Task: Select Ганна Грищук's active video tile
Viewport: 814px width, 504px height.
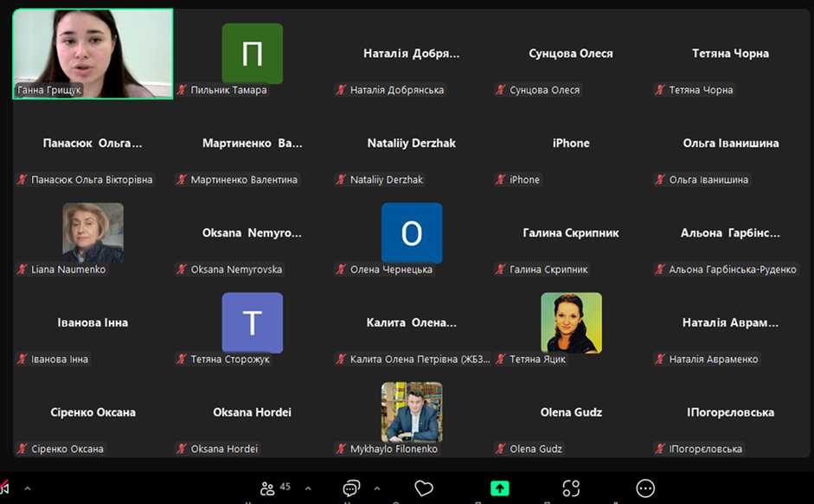Action: pyautogui.click(x=93, y=54)
